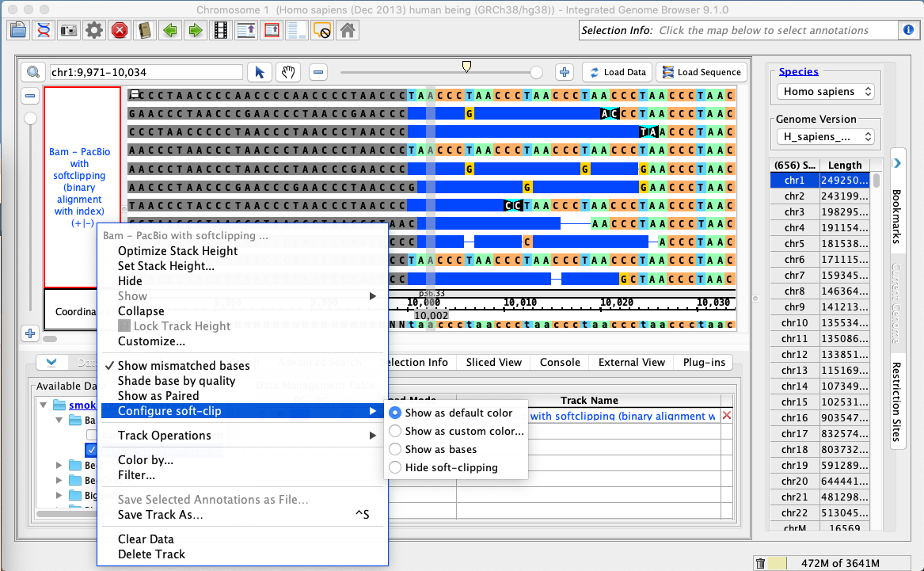Image resolution: width=924 pixels, height=571 pixels.
Task: Open file using the folder toolbar icon
Action: click(x=18, y=30)
